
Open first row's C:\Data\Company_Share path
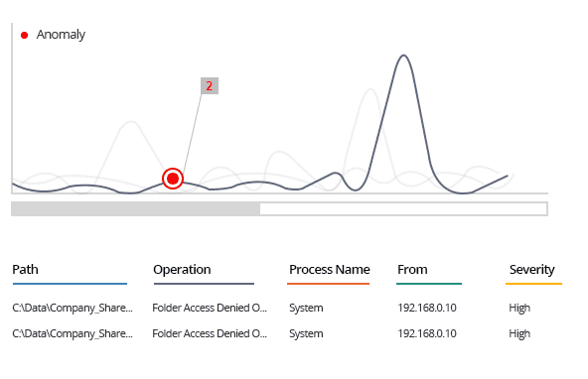point(73,308)
